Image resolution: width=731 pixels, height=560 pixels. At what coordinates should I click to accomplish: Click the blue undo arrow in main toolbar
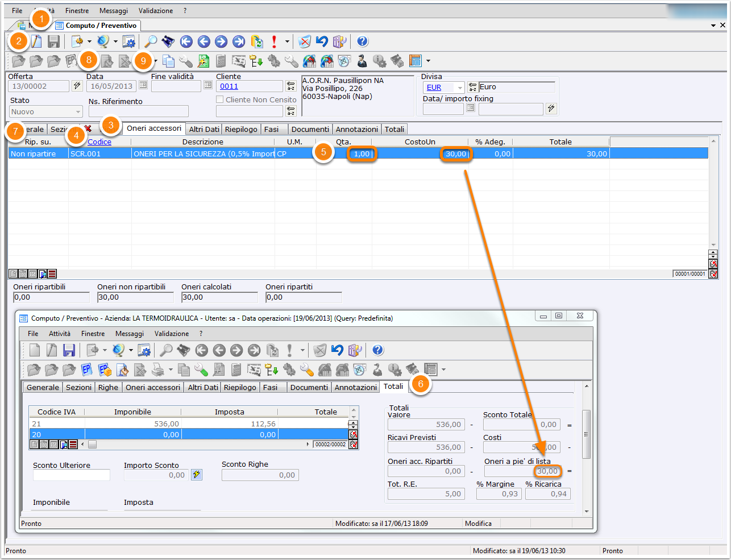pos(322,42)
